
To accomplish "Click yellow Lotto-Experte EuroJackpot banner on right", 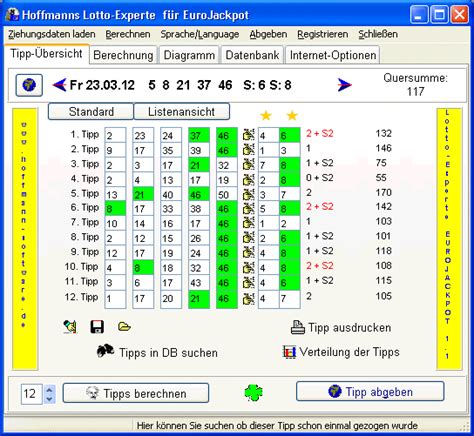I will click(x=449, y=239).
